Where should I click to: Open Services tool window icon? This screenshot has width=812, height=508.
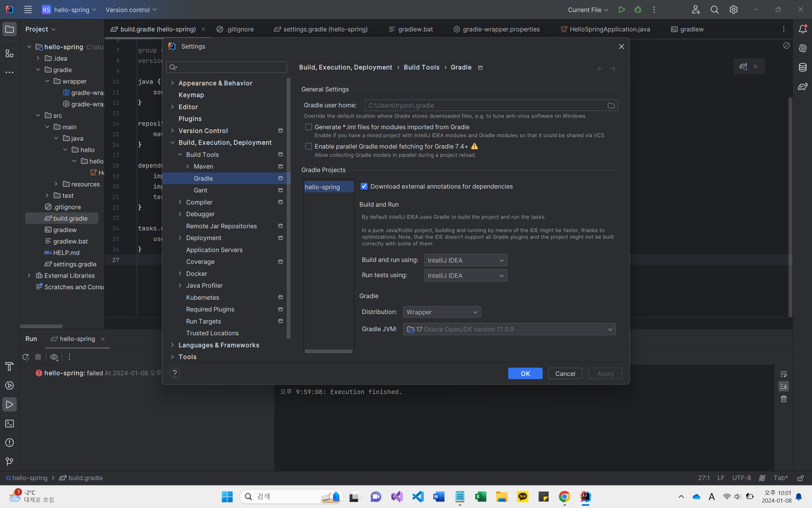[10, 385]
